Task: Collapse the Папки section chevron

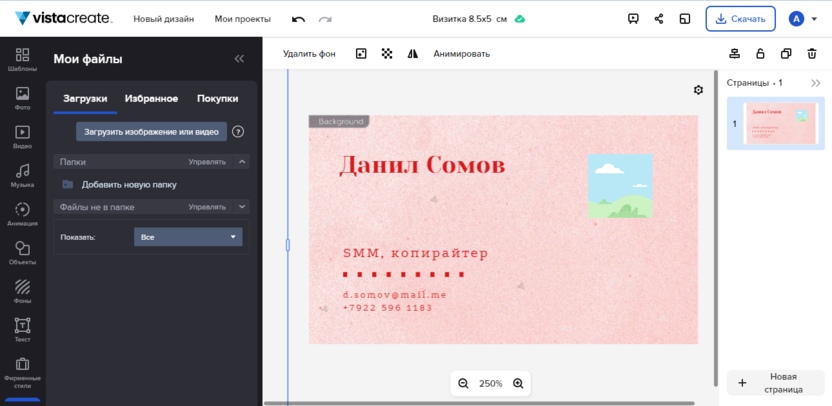Action: (x=242, y=162)
